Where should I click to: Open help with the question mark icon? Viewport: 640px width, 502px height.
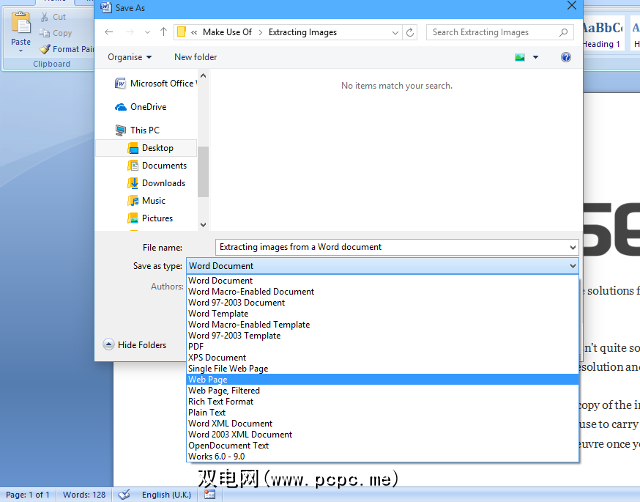566,57
